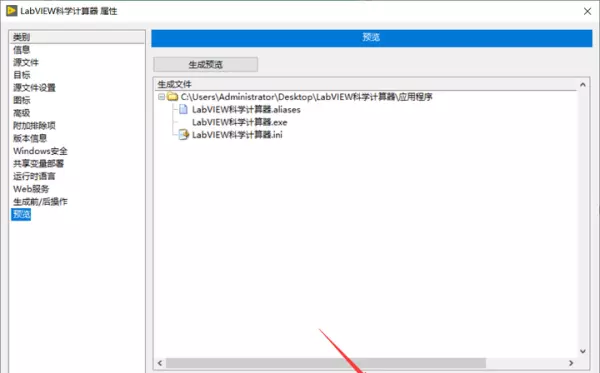
Task: Select the 信息 category
Action: (x=21, y=50)
